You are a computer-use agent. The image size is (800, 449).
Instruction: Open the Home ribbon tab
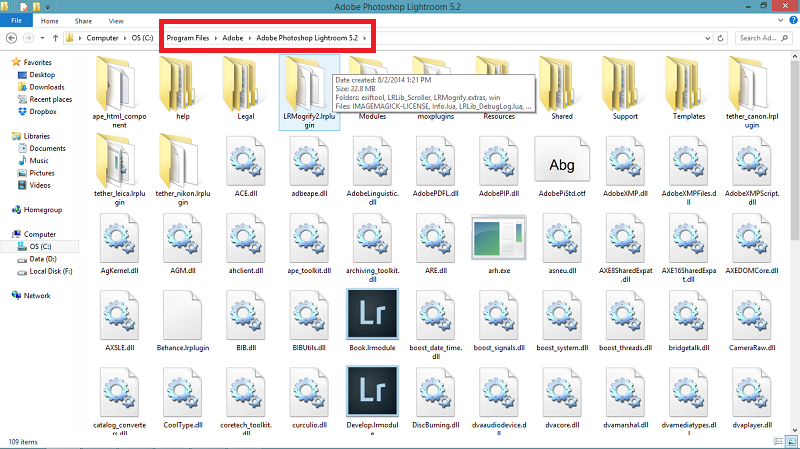(x=49, y=21)
